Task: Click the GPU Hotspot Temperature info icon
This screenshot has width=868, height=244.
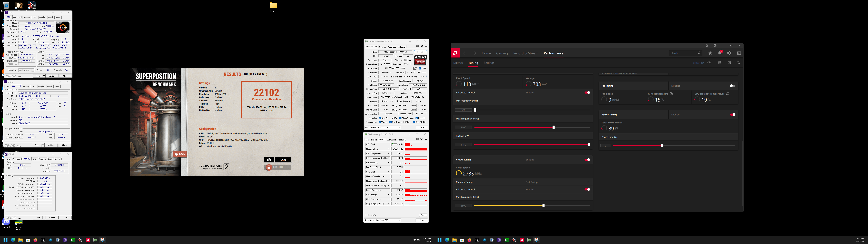Action: coord(727,94)
